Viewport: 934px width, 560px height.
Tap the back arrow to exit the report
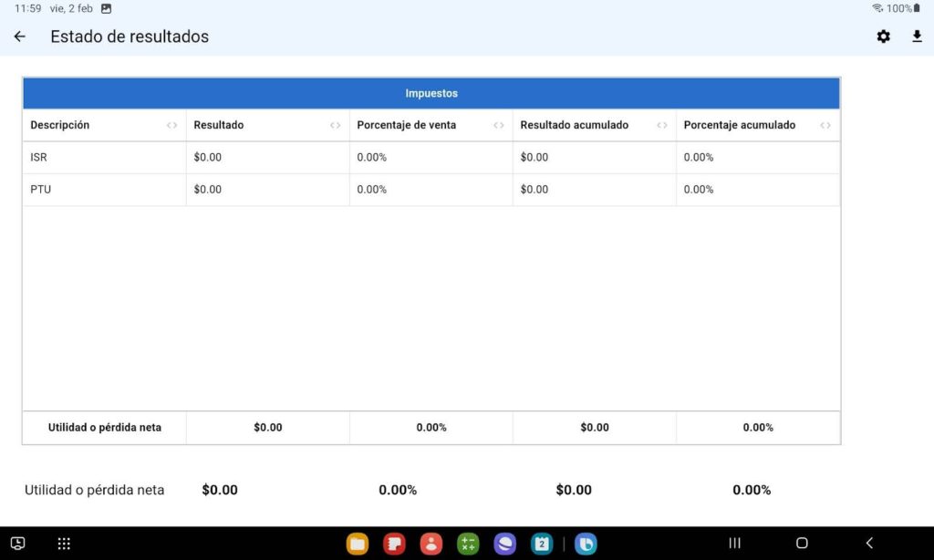pos(18,36)
